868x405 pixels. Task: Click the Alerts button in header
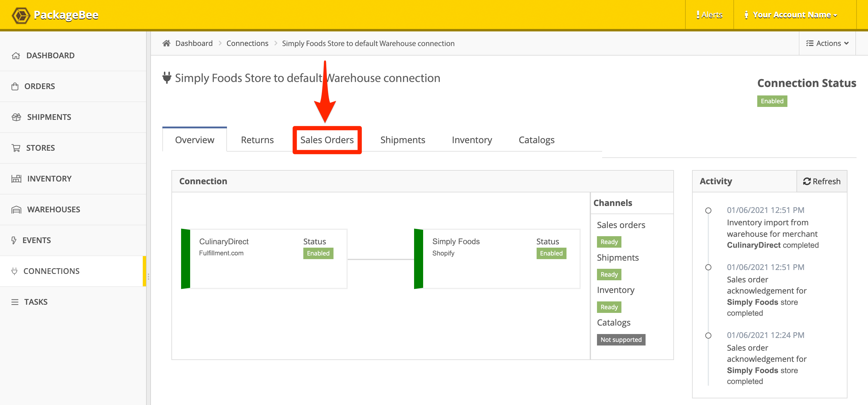(709, 15)
